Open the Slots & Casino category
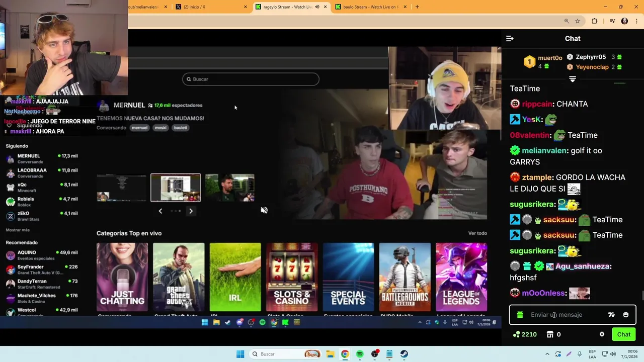The image size is (644, 362). (292, 277)
